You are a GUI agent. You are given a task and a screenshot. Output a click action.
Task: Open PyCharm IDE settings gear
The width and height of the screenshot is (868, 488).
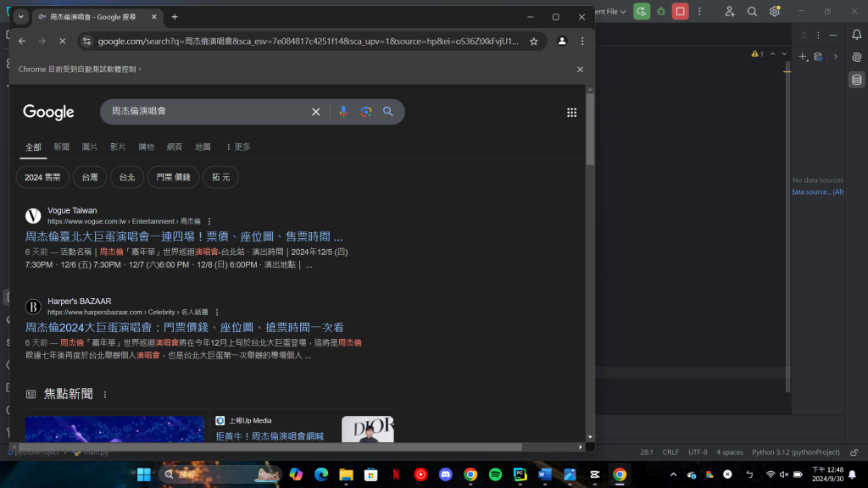click(x=775, y=11)
